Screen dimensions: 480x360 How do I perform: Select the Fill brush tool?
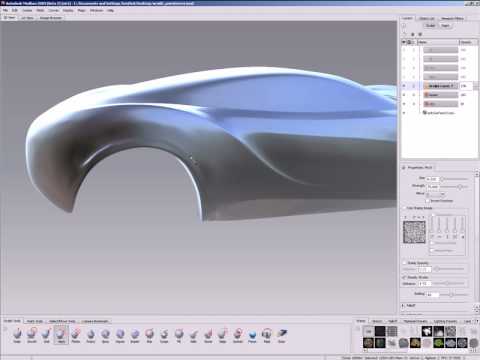pos(179,334)
